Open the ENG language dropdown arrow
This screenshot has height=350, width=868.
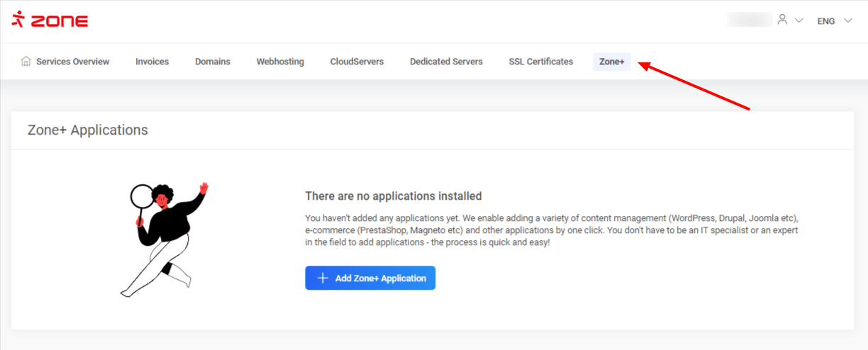click(x=848, y=21)
